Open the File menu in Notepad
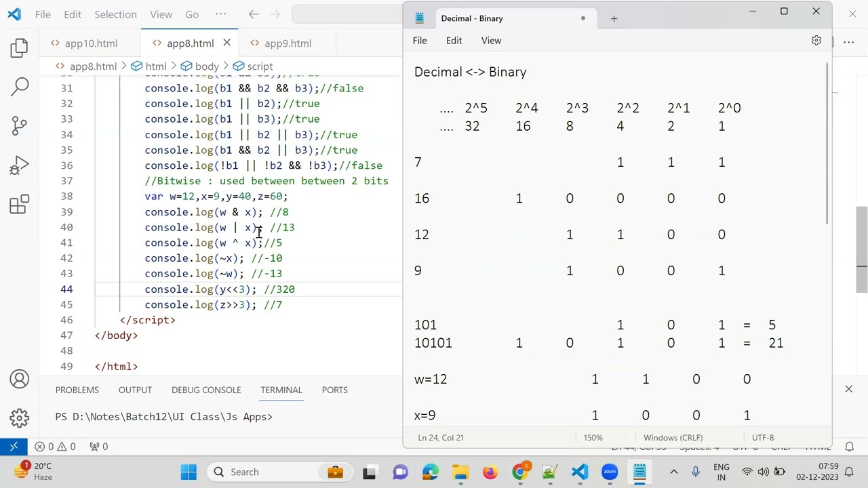 tap(420, 41)
